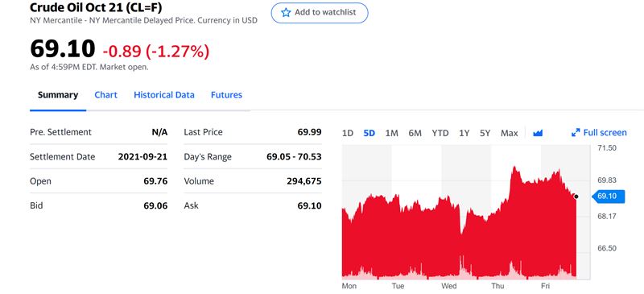The image size is (644, 294).
Task: Select the 5D chart range
Action: [369, 133]
